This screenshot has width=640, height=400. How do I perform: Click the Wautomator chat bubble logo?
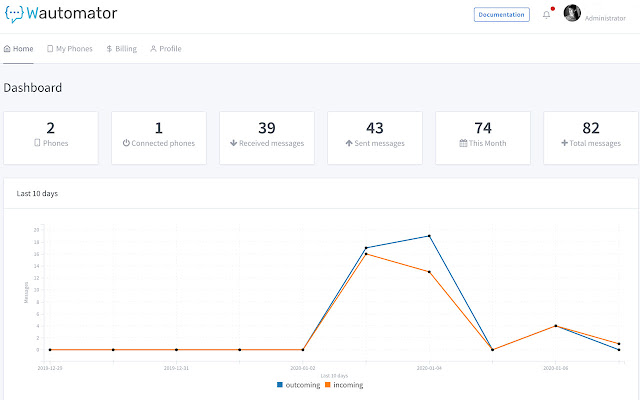click(17, 14)
